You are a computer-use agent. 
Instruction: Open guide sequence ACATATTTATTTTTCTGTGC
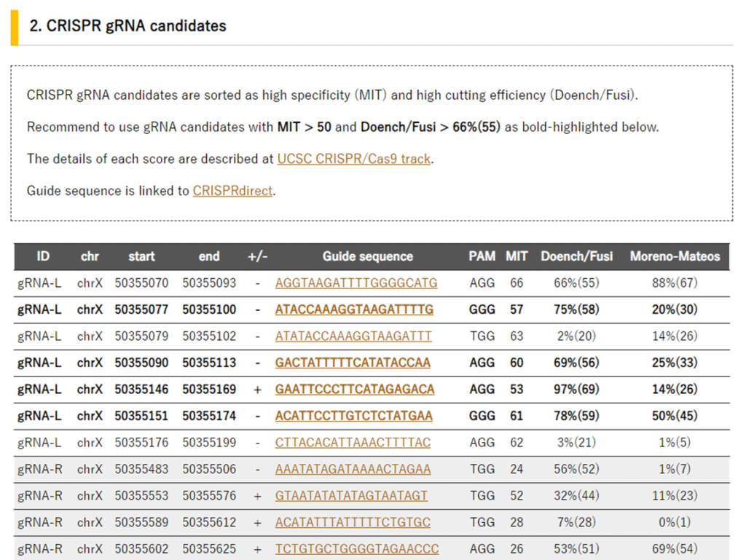(x=353, y=522)
